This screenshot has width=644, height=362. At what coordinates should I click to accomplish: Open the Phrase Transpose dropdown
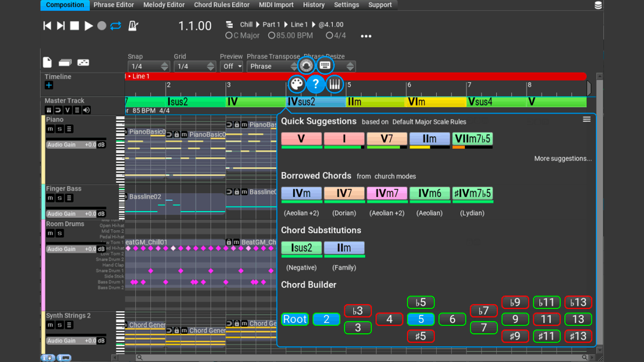click(272, 66)
